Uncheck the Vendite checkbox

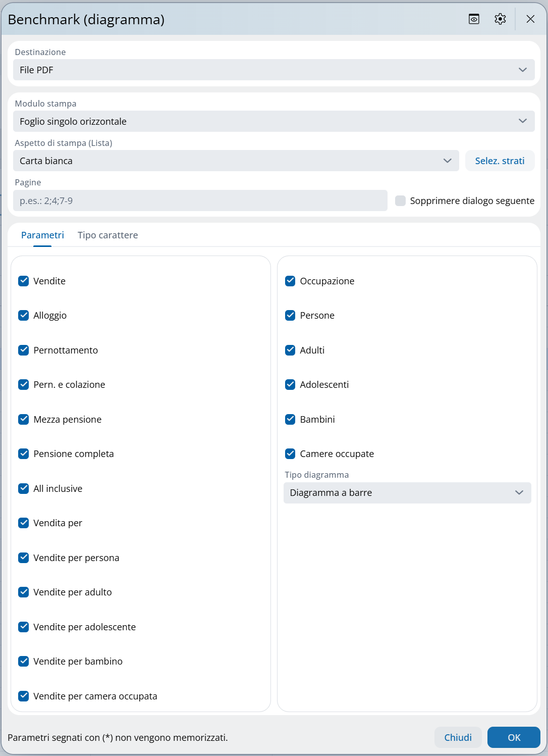[24, 281]
